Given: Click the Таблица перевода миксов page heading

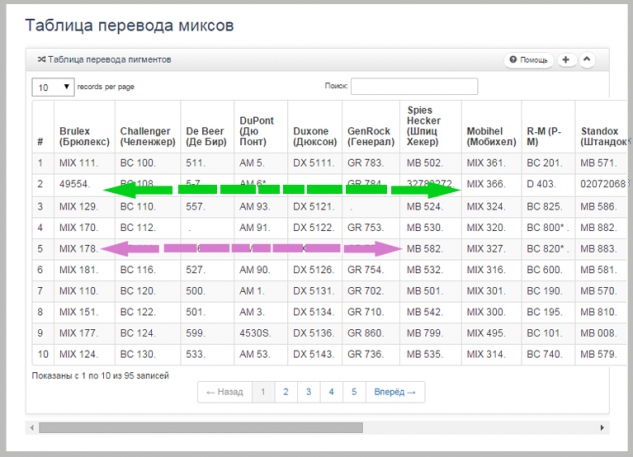Looking at the screenshot, I should click(129, 25).
